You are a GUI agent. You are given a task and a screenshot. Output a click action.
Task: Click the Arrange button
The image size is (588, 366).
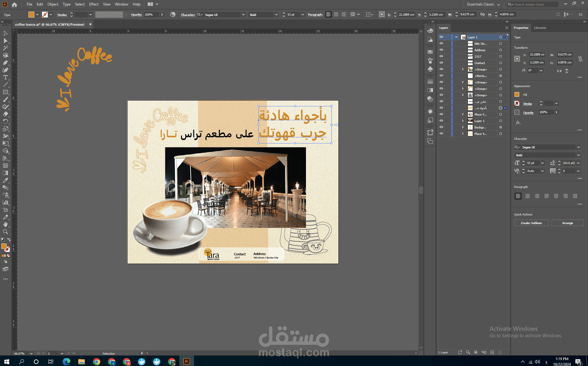point(567,223)
